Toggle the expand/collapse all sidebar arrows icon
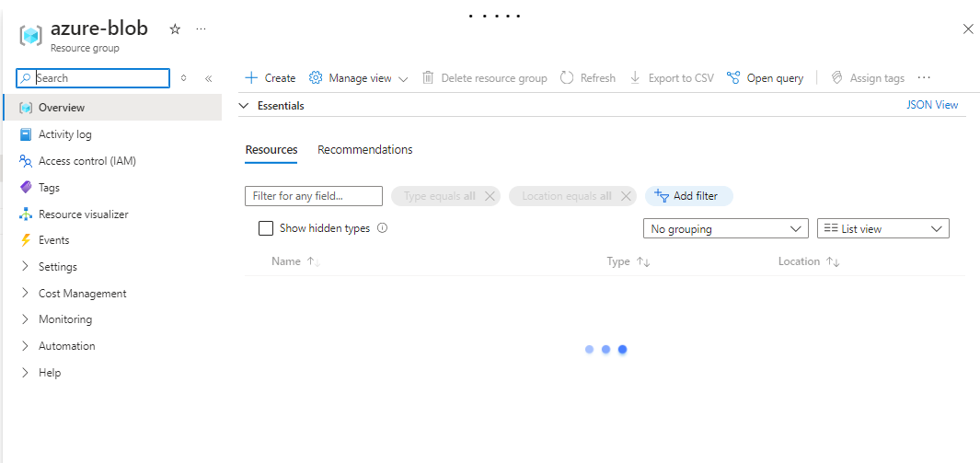The height and width of the screenshot is (463, 980). [183, 78]
